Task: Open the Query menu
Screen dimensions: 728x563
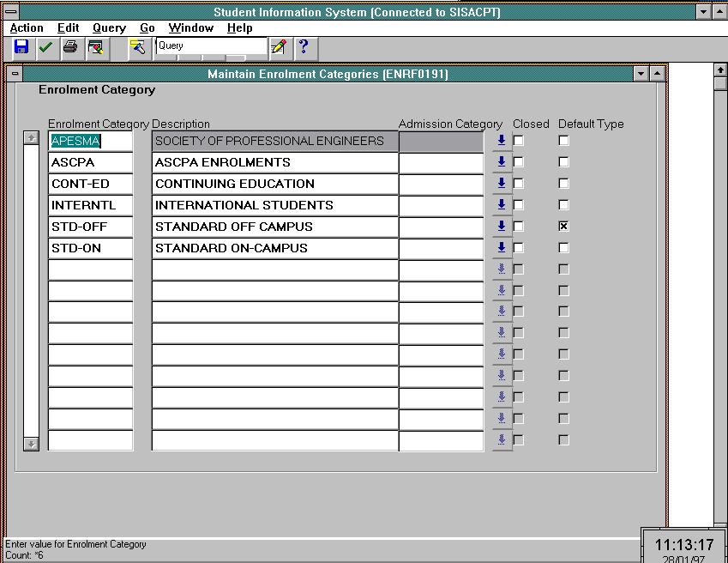Action: coord(109,27)
